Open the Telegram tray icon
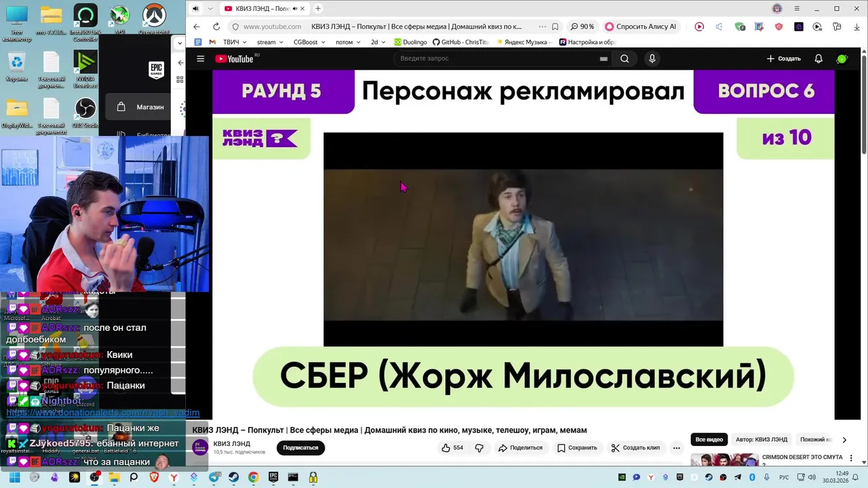 point(738,477)
